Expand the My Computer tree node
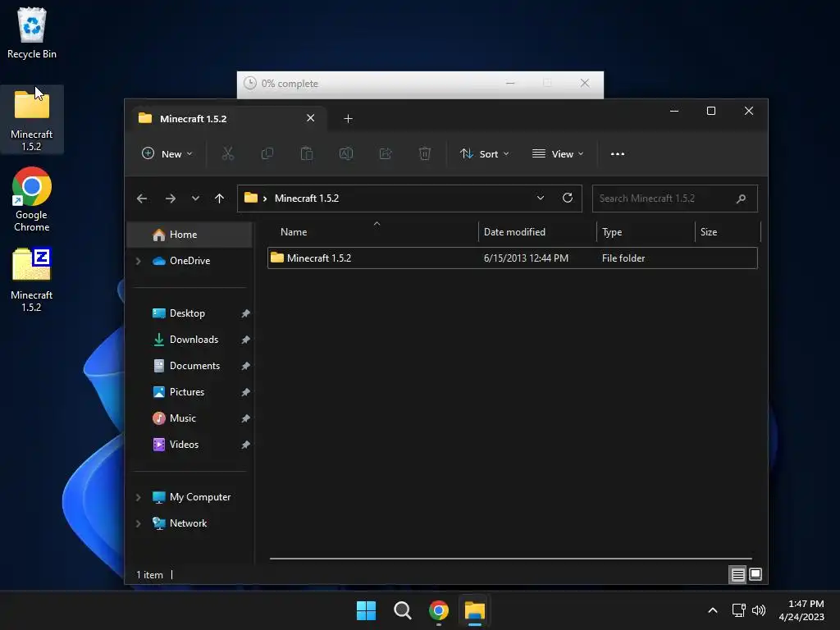 pos(138,497)
